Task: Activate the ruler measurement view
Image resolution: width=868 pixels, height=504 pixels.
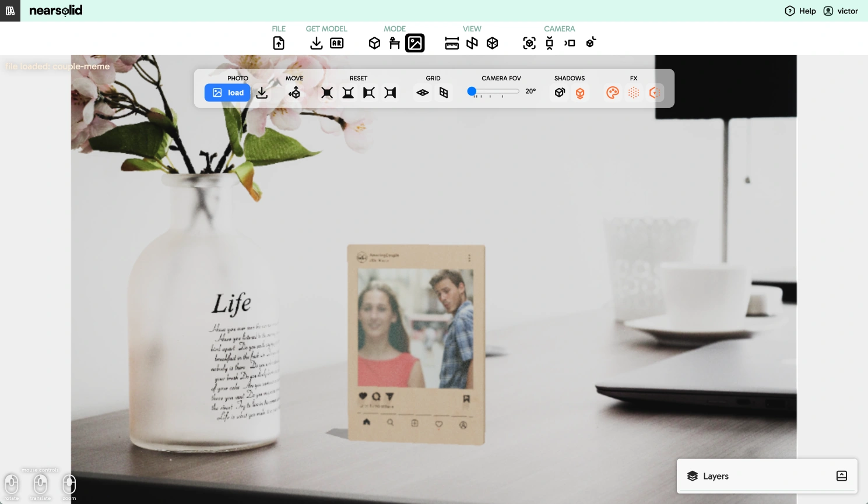Action: (x=452, y=43)
